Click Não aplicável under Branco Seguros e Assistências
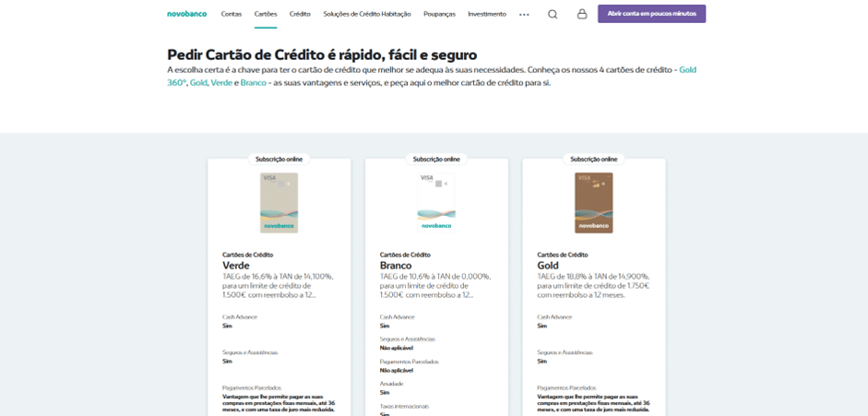The height and width of the screenshot is (416, 868). point(397,348)
